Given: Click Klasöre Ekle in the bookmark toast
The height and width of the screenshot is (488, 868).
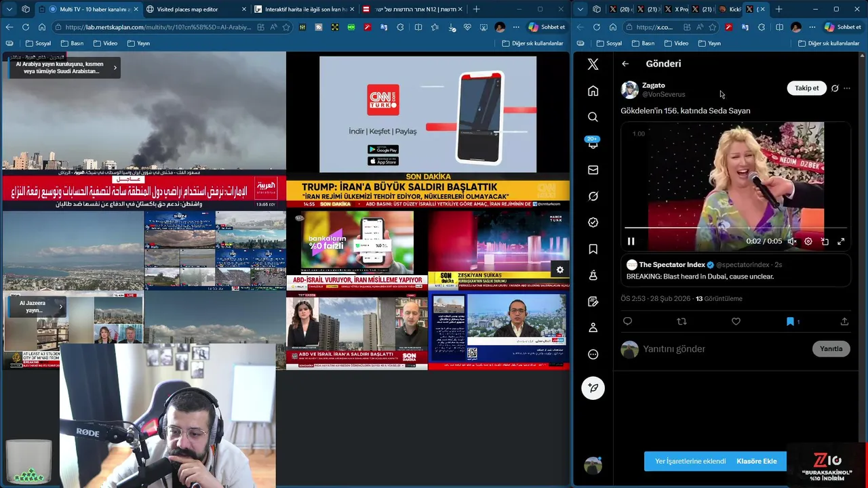Looking at the screenshot, I should (x=757, y=461).
